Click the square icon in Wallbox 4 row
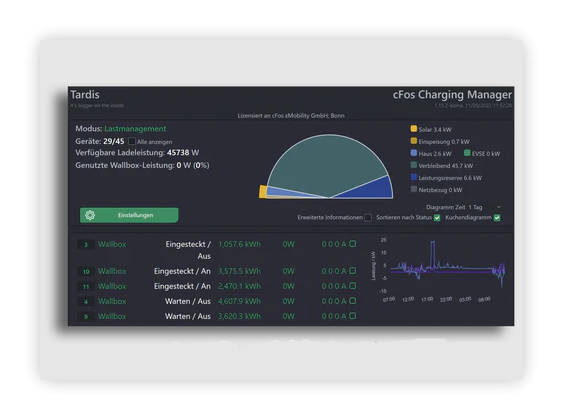563x420 pixels. [x=353, y=301]
